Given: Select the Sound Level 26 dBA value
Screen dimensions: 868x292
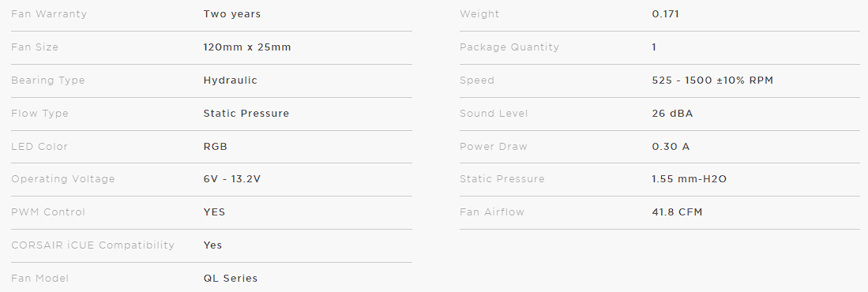Looking at the screenshot, I should pyautogui.click(x=673, y=114).
